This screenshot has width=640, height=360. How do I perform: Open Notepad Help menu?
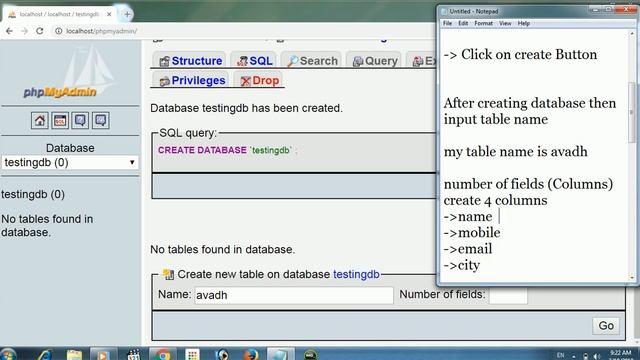524,23
